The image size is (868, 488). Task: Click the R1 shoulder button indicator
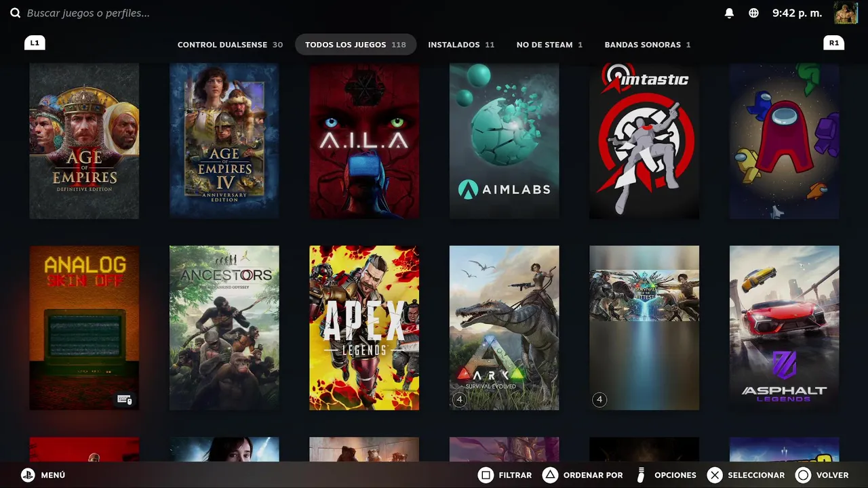833,43
